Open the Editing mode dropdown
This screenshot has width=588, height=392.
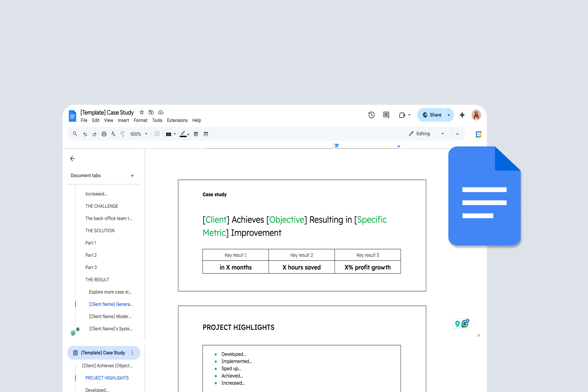point(427,134)
